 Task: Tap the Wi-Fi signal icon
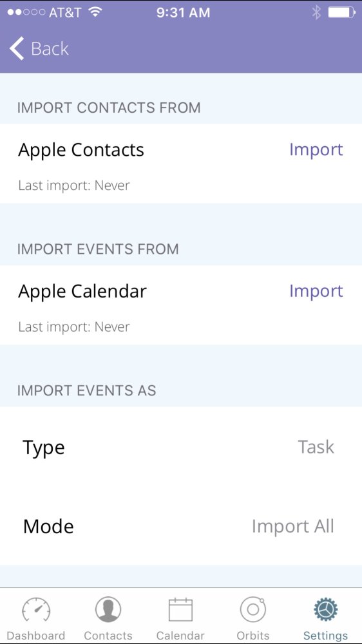click(95, 12)
